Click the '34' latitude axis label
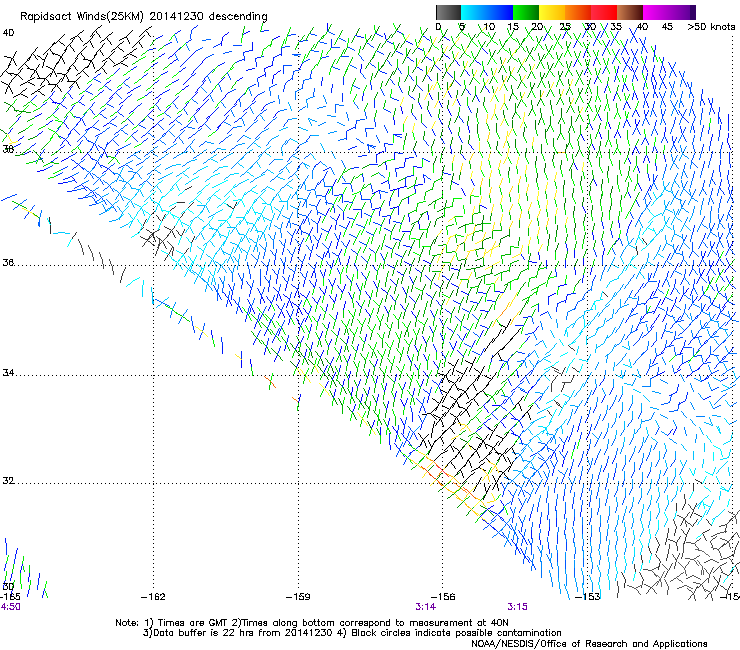Image resolution: width=740 pixels, height=650 pixels. click(x=8, y=373)
